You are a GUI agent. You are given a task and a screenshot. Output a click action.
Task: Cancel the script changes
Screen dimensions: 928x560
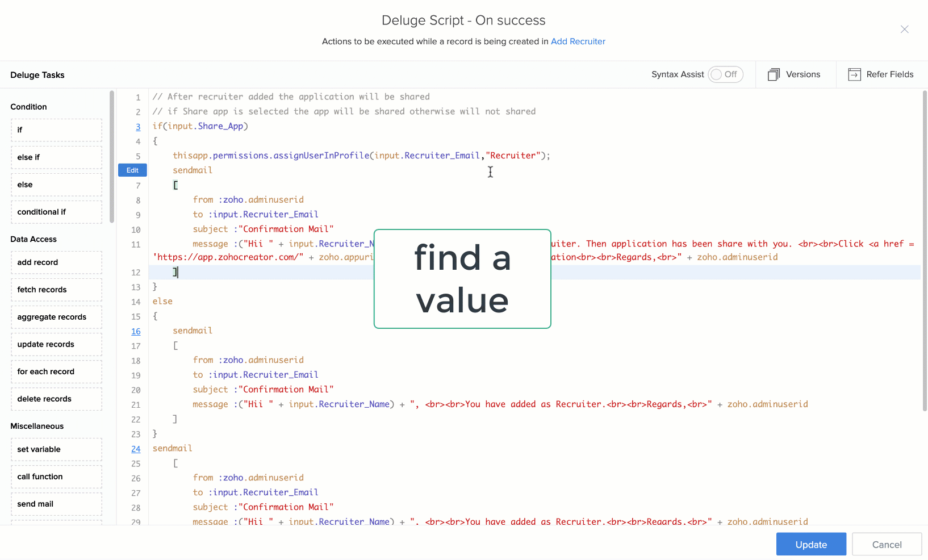click(887, 544)
